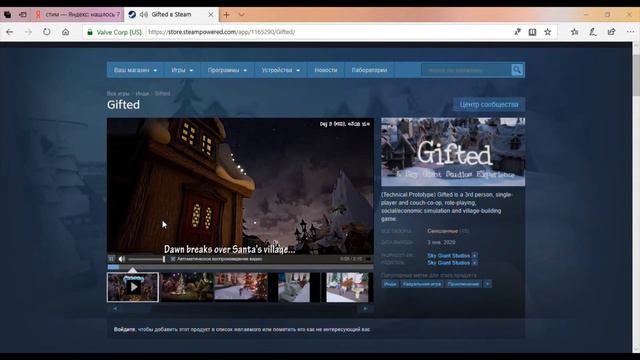Open the tabs you've set aside
Image resolution: width=640 pixels, height=360 pixels.
7,15
